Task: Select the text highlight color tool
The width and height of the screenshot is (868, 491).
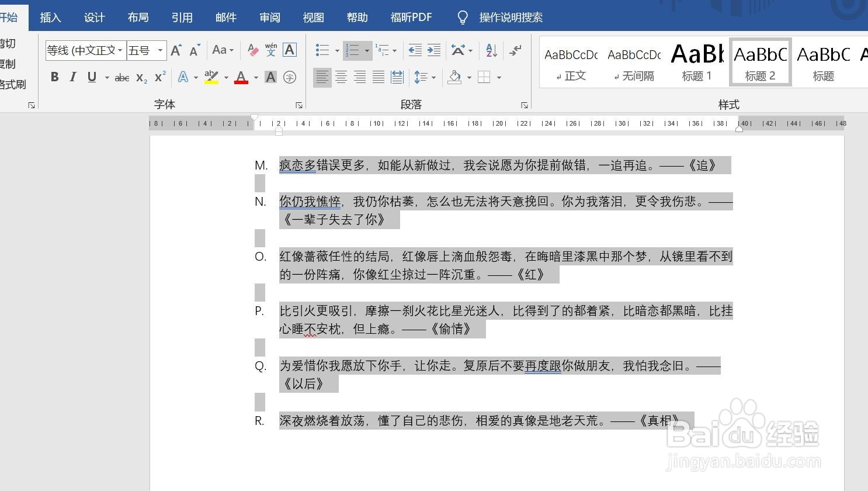Action: point(211,77)
